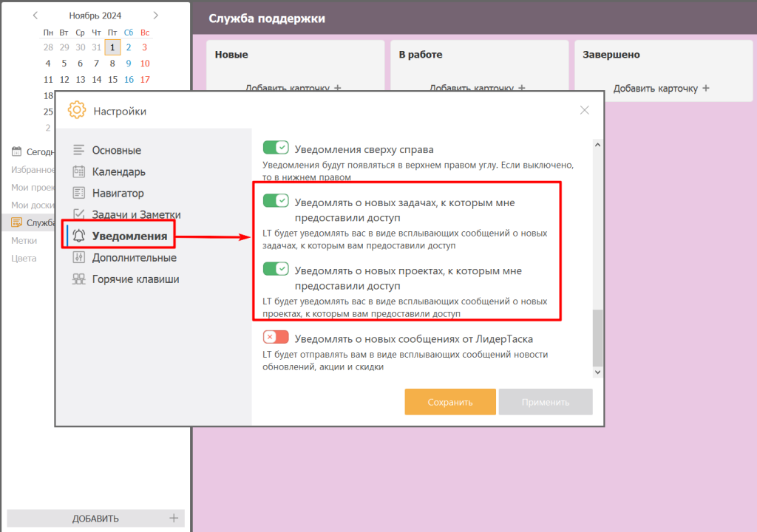The height and width of the screenshot is (532, 757).
Task: Click the settings dialog vertical scrollbar
Action: point(598,336)
